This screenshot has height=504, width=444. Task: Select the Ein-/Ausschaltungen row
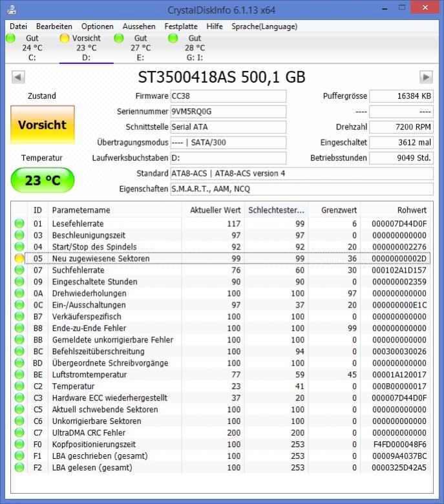pyautogui.click(x=222, y=305)
